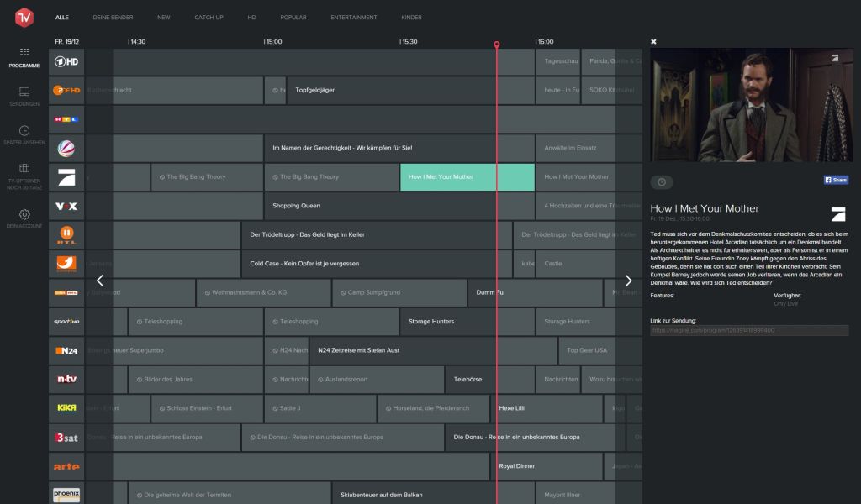
Task: Open Weihnachtsmann & Co. KG programme
Action: click(x=263, y=293)
